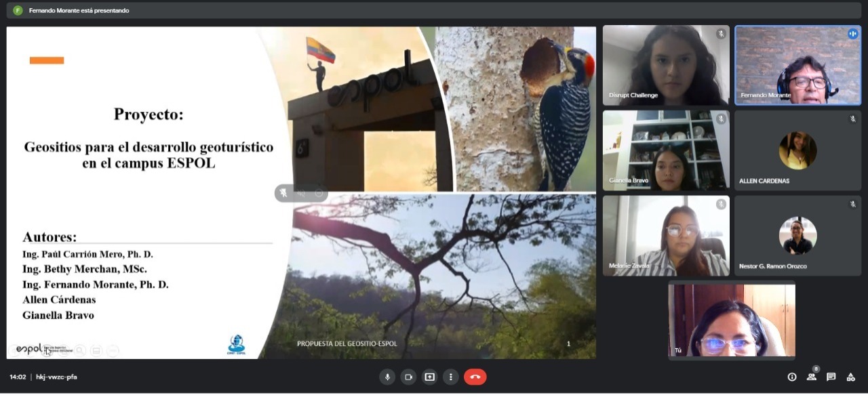Click 'ALLEN CARDENAS' name label
The width and height of the screenshot is (868, 397).
point(764,181)
